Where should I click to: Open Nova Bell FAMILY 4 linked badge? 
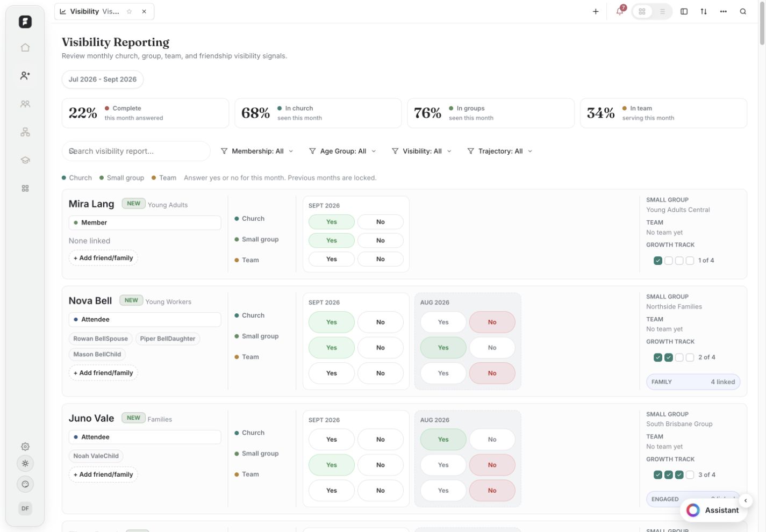693,382
